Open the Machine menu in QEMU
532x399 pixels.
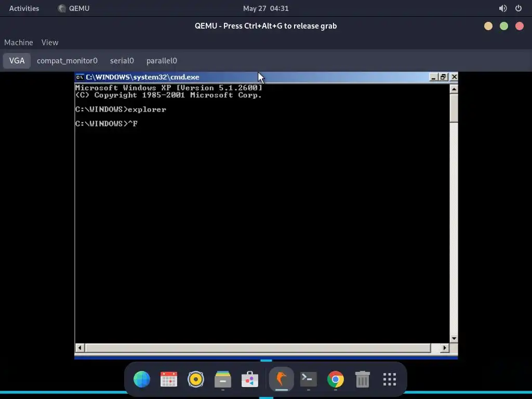(x=19, y=43)
